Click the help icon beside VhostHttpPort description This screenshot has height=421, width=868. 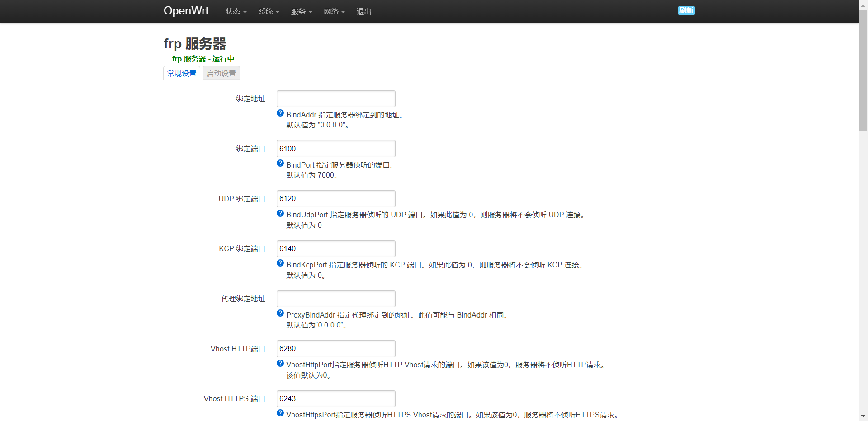280,363
